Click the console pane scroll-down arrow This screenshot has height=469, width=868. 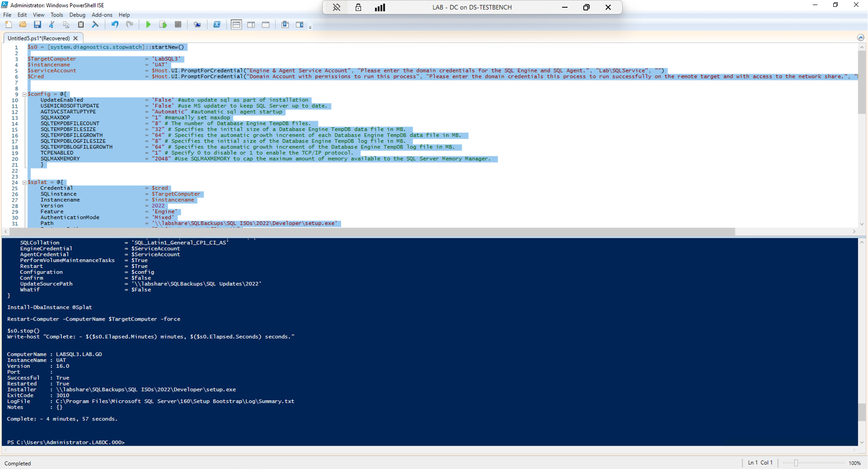(x=862, y=442)
